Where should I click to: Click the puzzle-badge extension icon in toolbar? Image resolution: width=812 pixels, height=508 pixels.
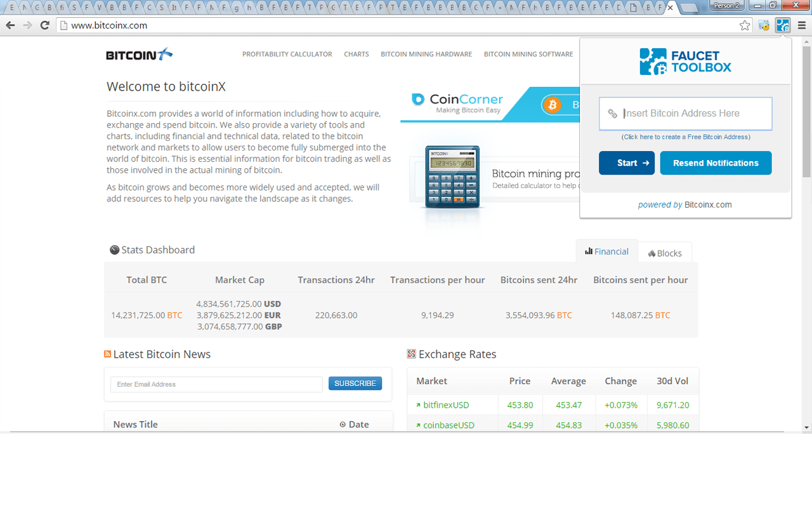click(763, 25)
